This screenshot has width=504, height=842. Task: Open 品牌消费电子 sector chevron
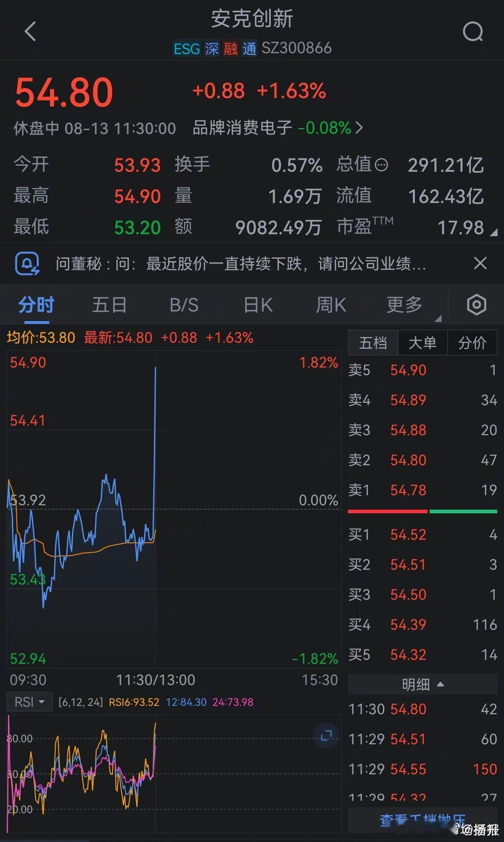pos(359,128)
